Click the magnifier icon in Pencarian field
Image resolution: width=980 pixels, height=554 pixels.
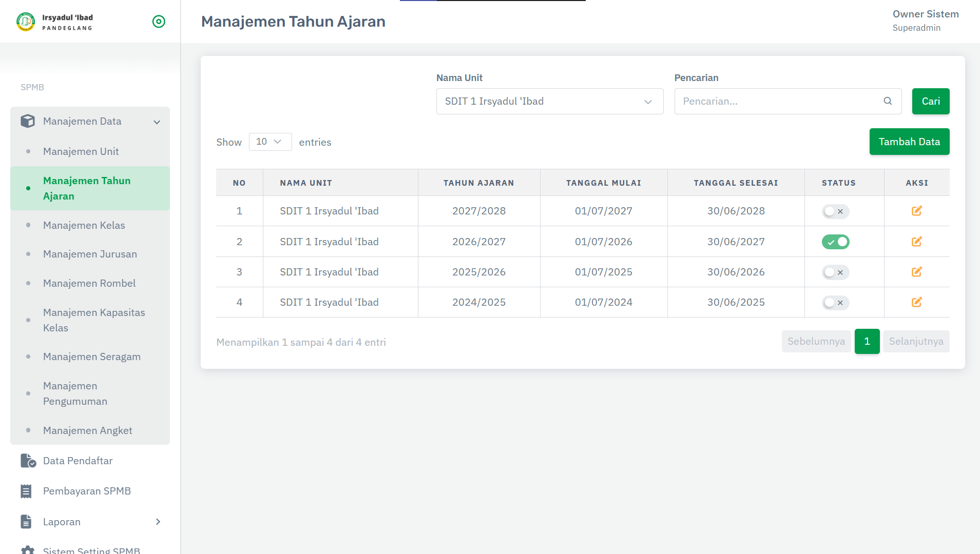[x=888, y=101]
